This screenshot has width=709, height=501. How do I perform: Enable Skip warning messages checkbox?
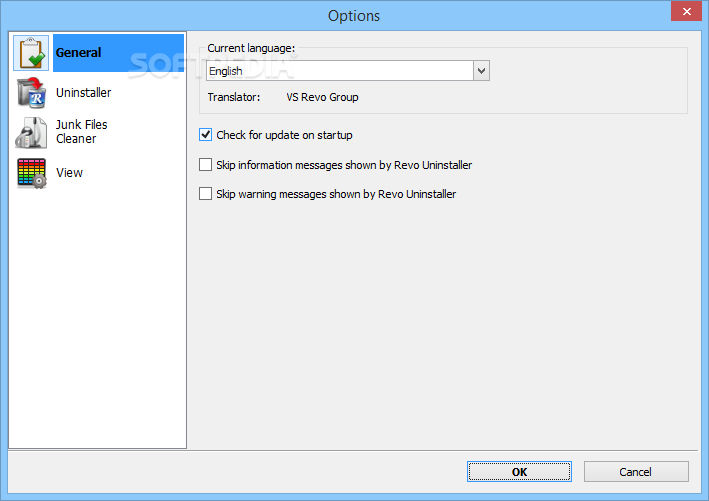click(205, 194)
